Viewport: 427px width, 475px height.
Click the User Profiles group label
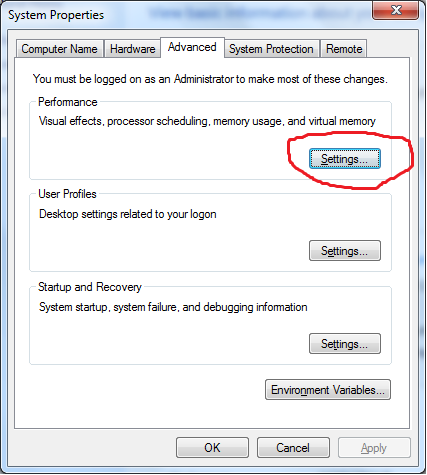tap(67, 194)
